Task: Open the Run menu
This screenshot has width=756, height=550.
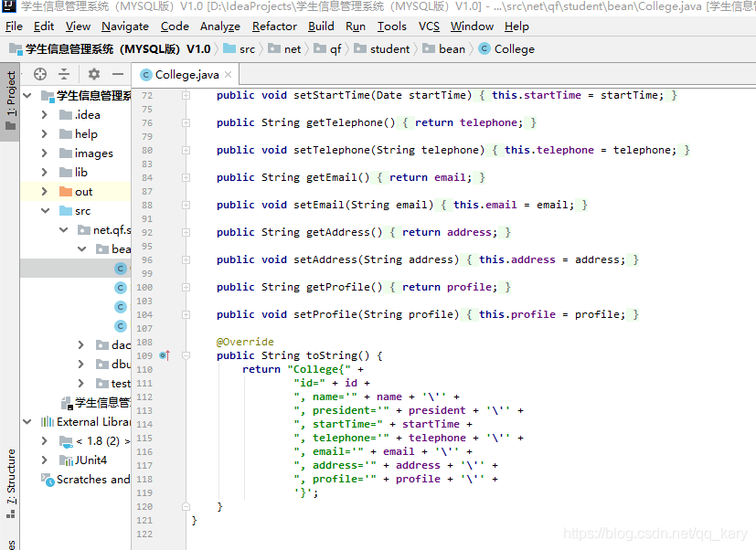Action: [x=356, y=26]
